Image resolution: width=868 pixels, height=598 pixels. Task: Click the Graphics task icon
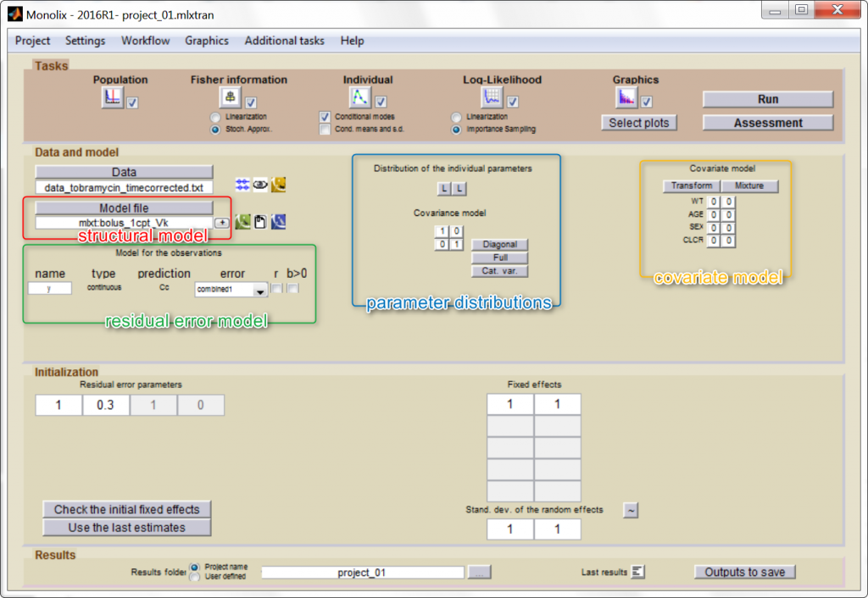[626, 98]
